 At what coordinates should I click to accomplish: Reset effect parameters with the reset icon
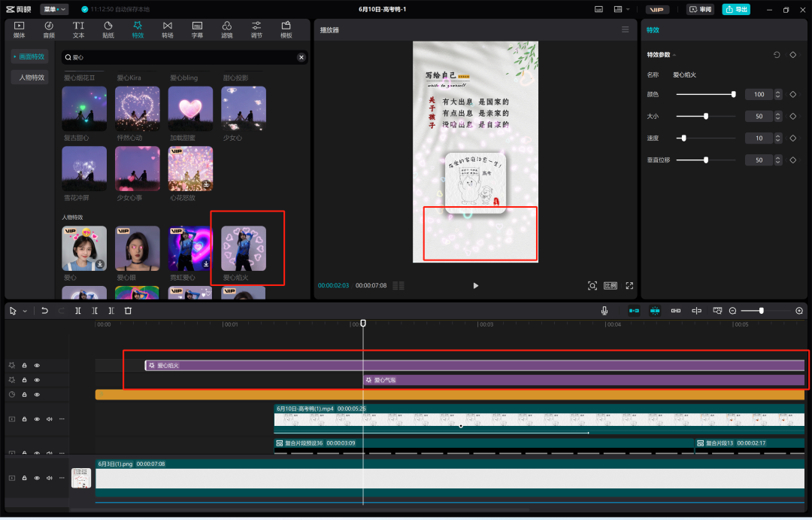[777, 55]
